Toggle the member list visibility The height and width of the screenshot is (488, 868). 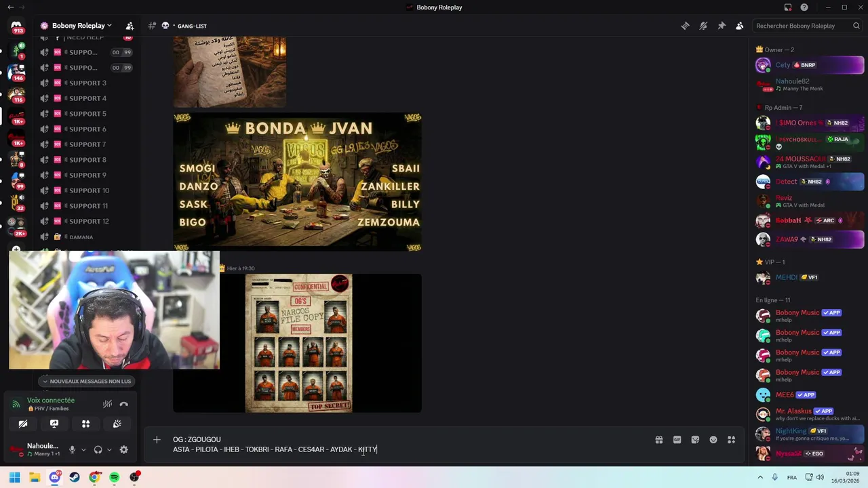[x=740, y=26]
